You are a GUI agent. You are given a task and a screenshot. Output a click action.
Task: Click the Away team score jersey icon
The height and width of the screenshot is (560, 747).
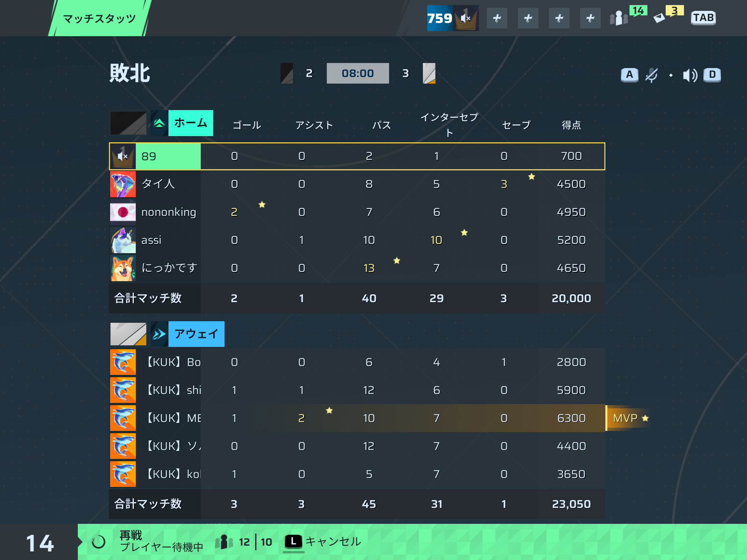(429, 73)
